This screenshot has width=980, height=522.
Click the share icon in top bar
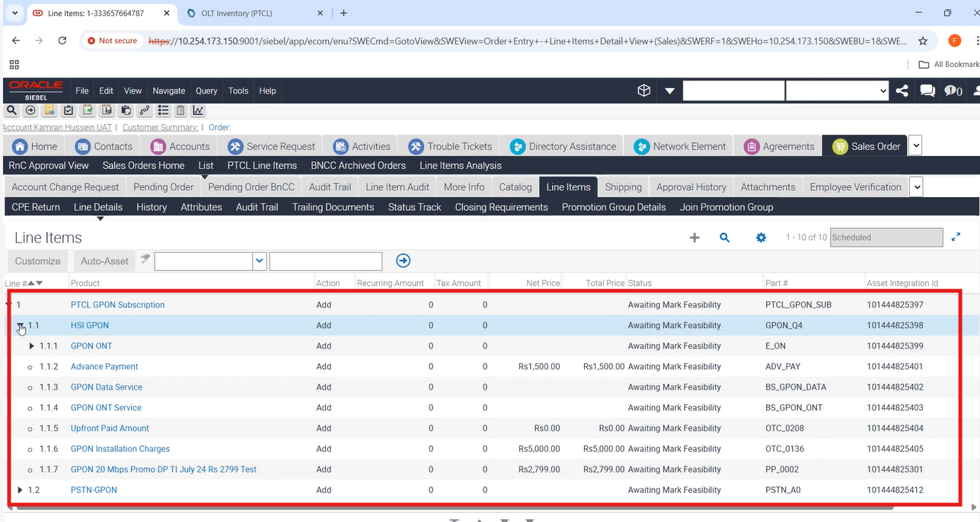pyautogui.click(x=902, y=91)
